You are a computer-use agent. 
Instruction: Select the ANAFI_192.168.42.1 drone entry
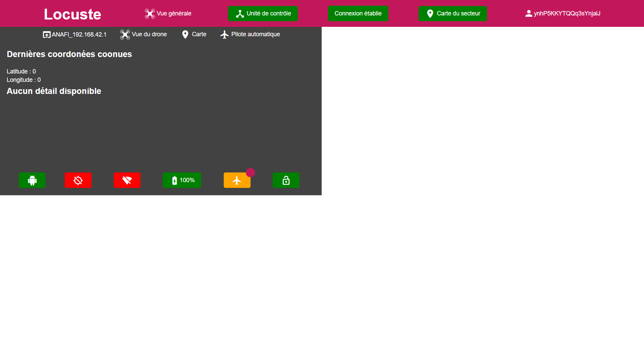(74, 35)
